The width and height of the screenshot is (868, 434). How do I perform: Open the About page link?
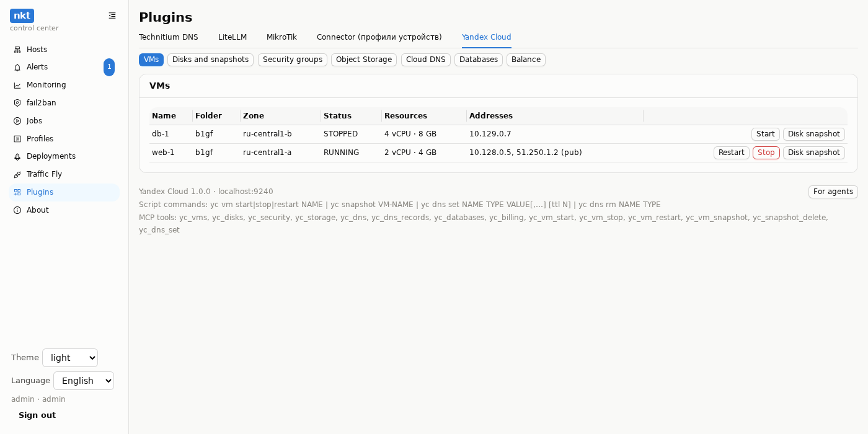[64, 210]
